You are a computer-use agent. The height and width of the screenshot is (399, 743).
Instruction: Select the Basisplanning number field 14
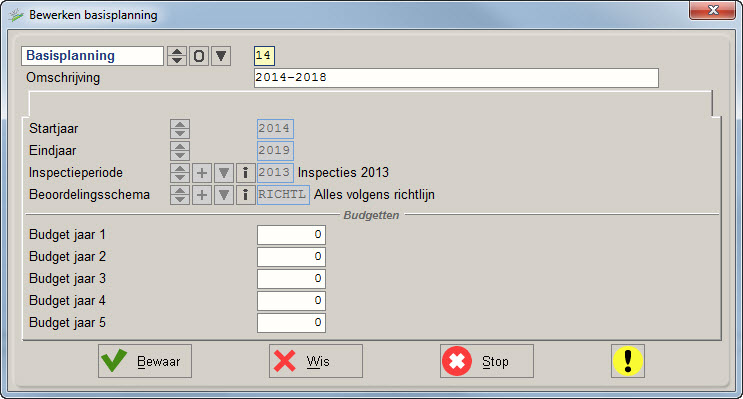[264, 55]
